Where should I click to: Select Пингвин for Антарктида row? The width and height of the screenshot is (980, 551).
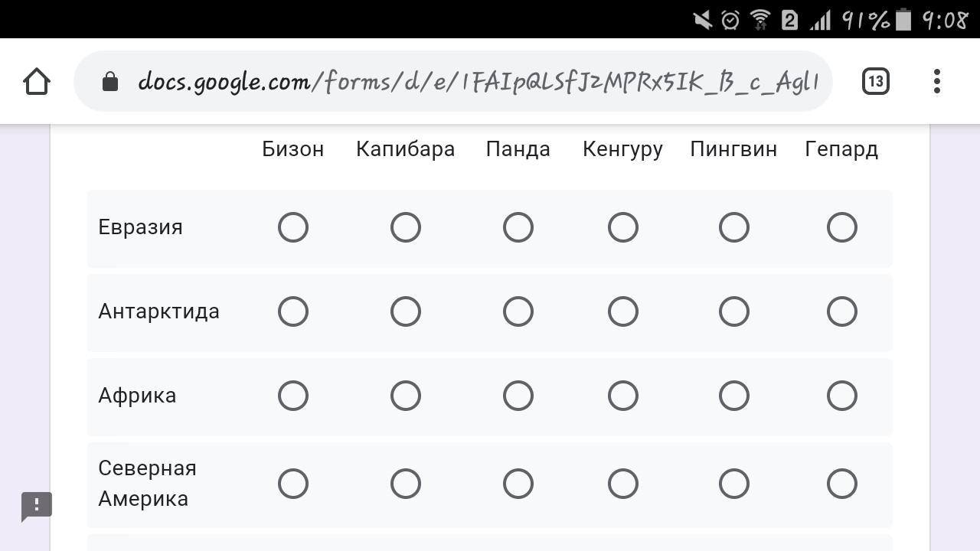(x=734, y=311)
